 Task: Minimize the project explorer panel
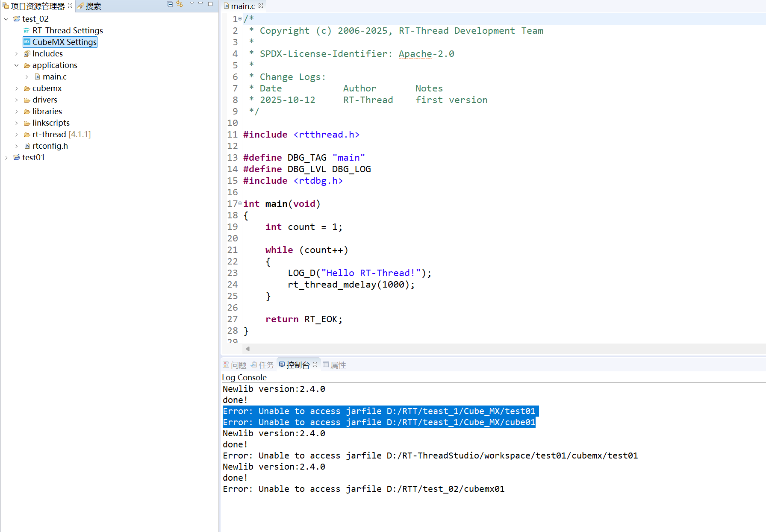point(200,3)
